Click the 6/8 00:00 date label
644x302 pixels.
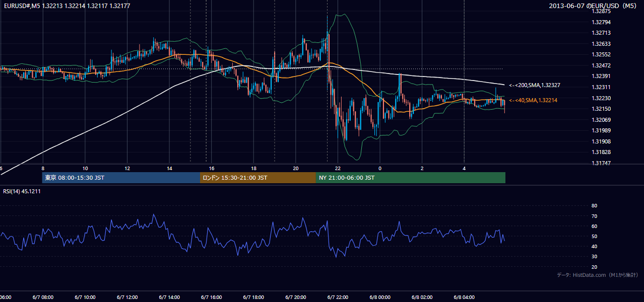(x=380, y=297)
